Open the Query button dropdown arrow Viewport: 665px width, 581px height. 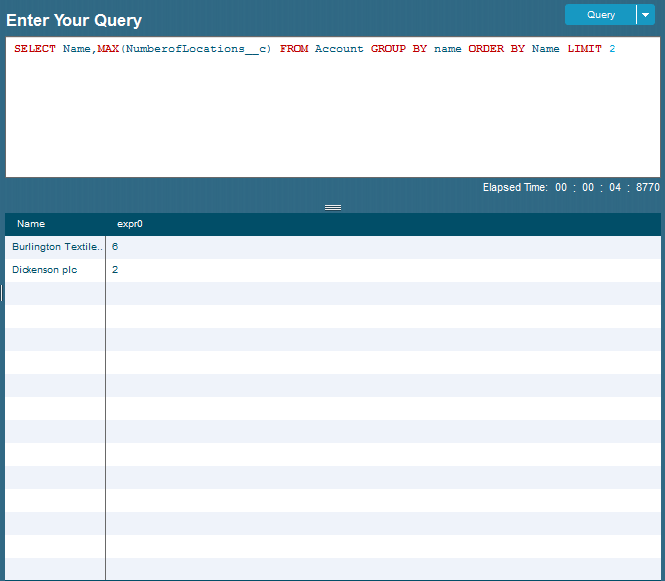coord(645,15)
